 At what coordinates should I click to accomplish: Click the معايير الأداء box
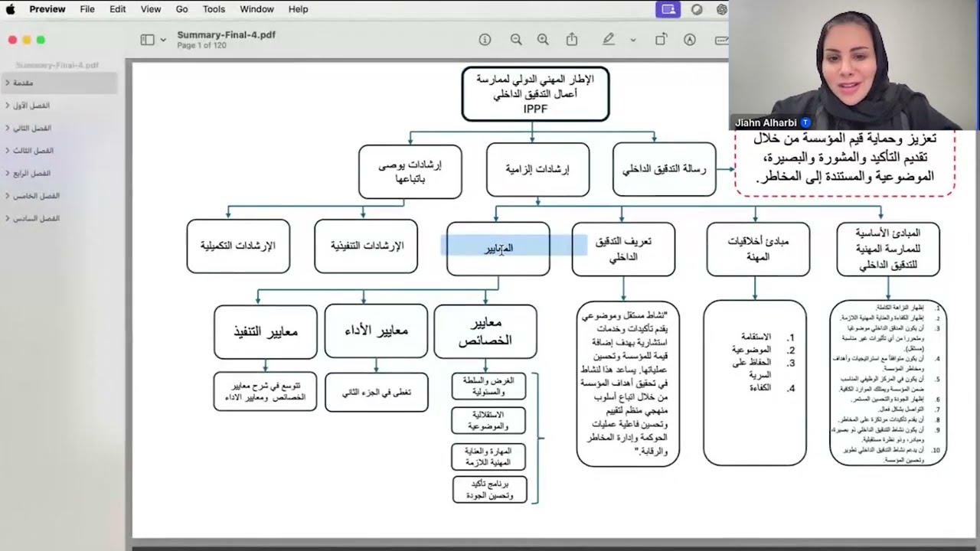(x=376, y=331)
